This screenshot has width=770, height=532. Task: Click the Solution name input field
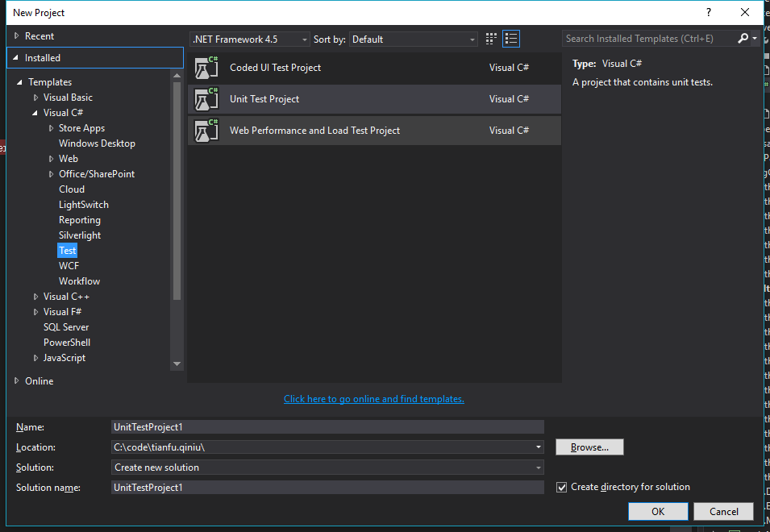coord(327,488)
